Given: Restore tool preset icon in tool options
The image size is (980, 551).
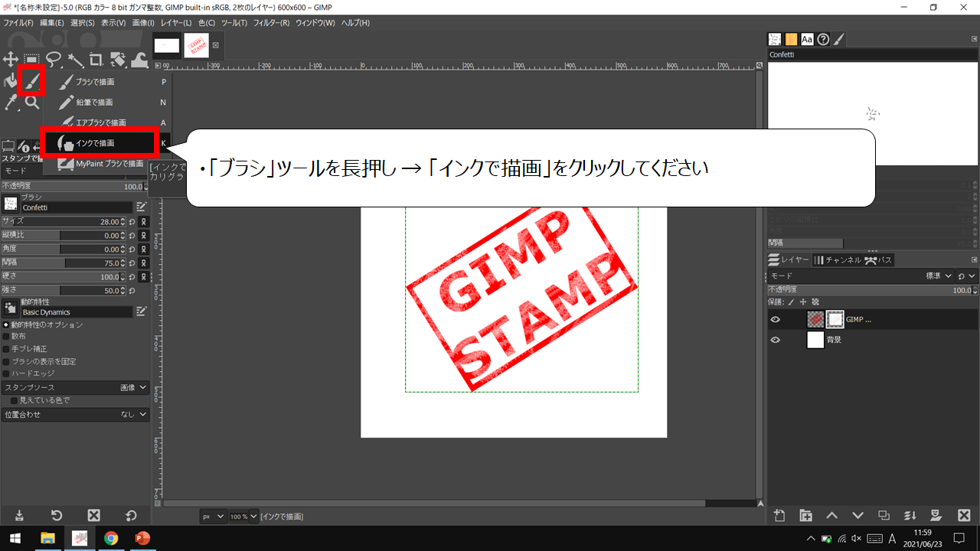Looking at the screenshot, I should 57,516.
